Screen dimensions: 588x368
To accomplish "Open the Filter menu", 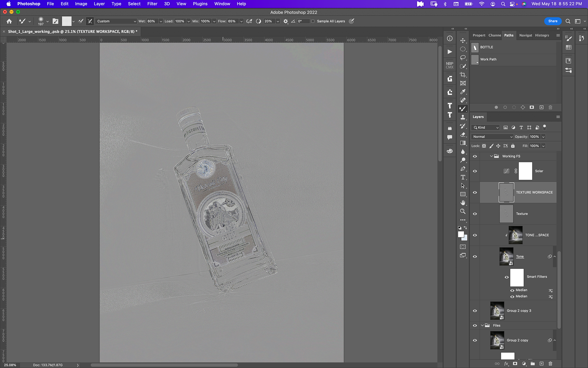I will point(152,4).
